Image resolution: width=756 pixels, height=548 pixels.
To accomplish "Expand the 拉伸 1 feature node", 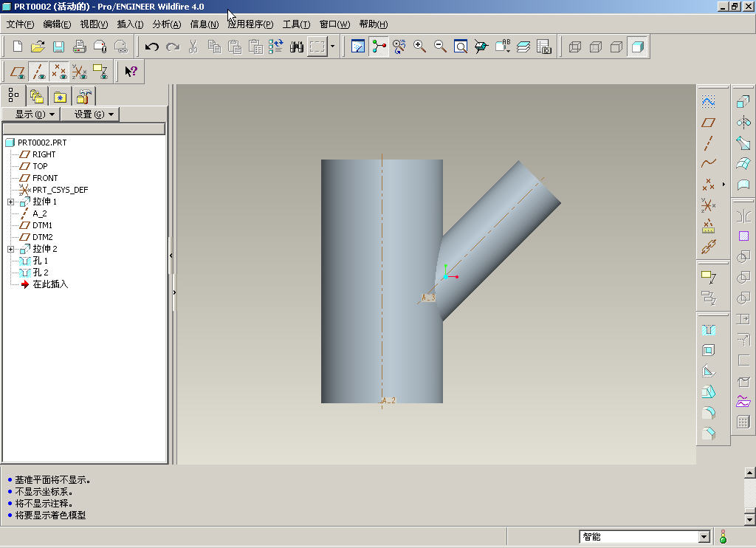I will tap(10, 202).
